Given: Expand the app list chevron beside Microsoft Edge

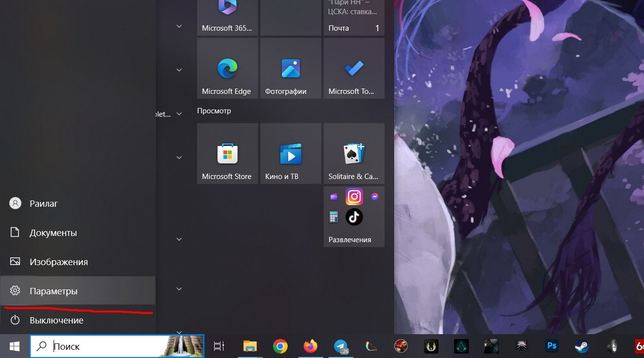Looking at the screenshot, I should (179, 70).
